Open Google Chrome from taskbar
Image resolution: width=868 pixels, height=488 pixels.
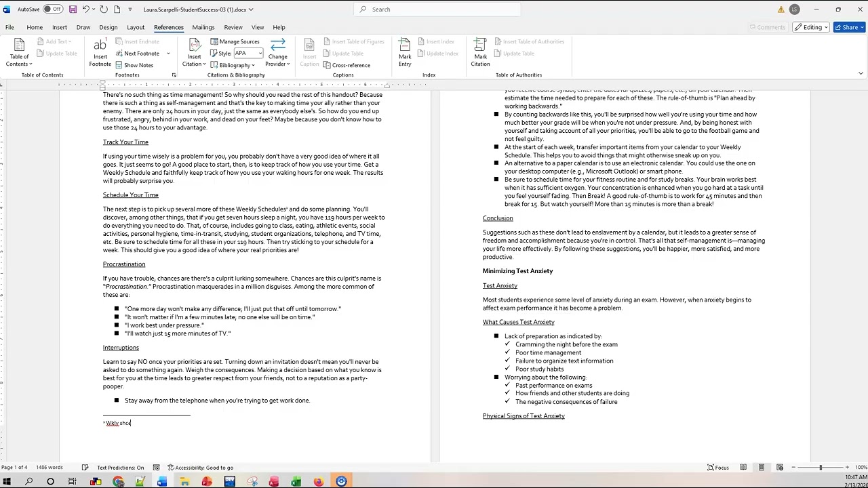click(118, 482)
